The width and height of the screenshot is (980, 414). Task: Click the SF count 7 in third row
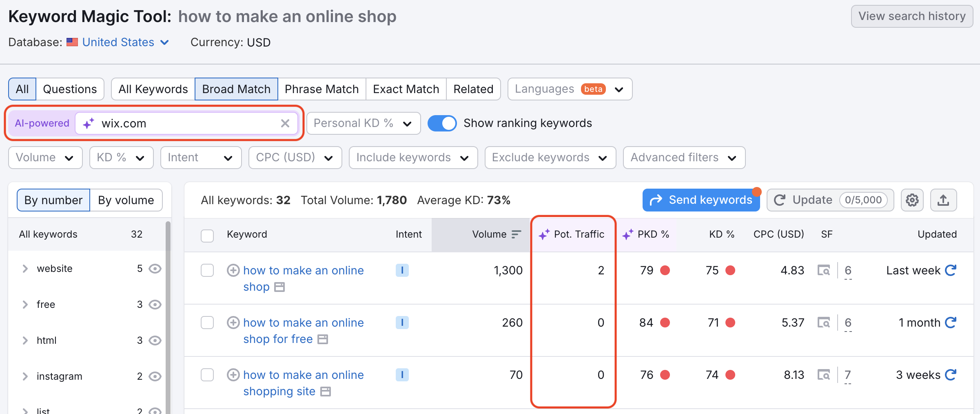[x=848, y=375]
